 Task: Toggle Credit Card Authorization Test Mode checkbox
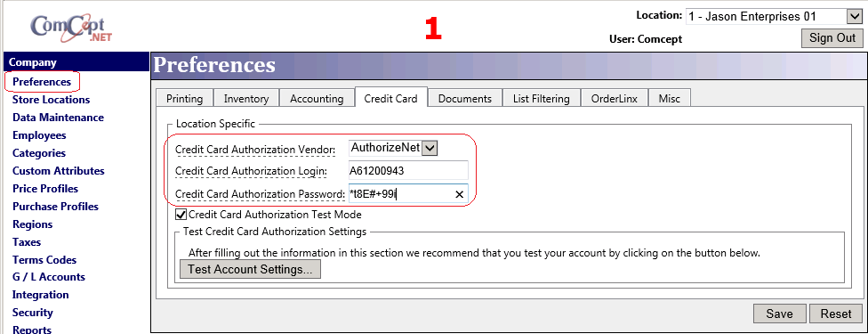pos(181,214)
